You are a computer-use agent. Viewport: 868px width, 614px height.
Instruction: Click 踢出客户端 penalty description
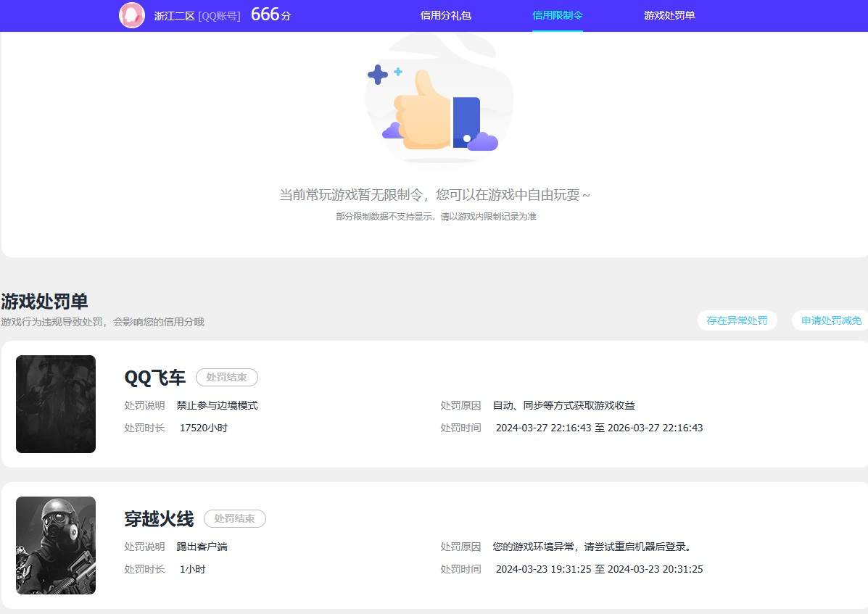(x=202, y=547)
